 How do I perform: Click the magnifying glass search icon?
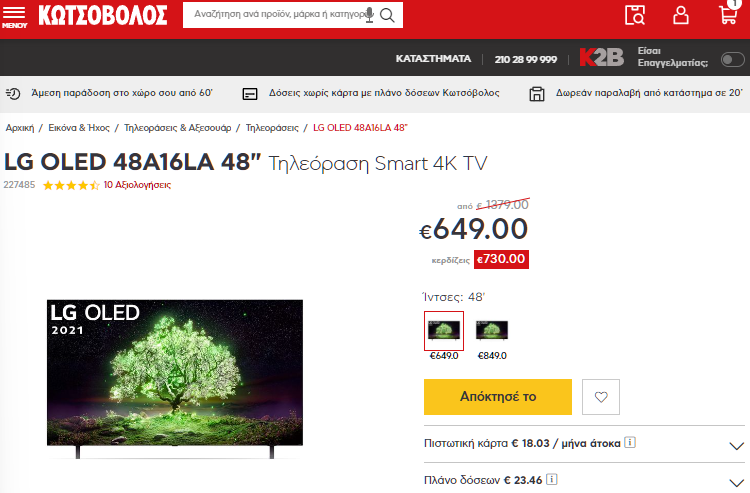click(x=387, y=15)
